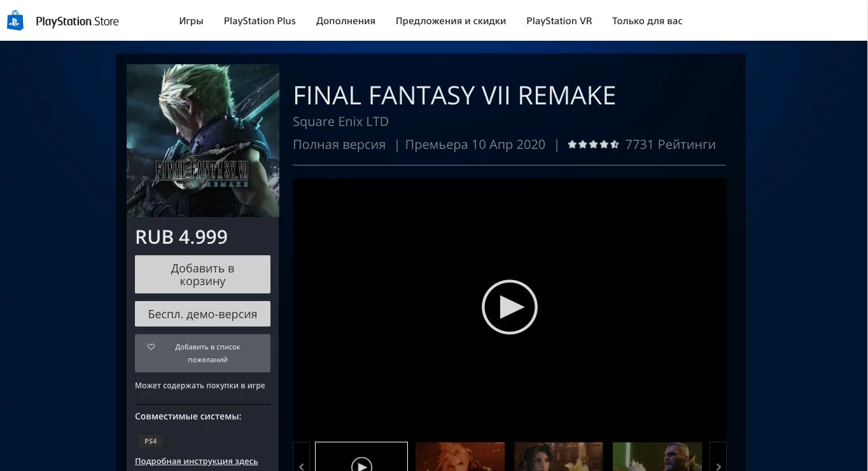The width and height of the screenshot is (868, 471).
Task: Open Предложения и скидки section
Action: (x=451, y=21)
